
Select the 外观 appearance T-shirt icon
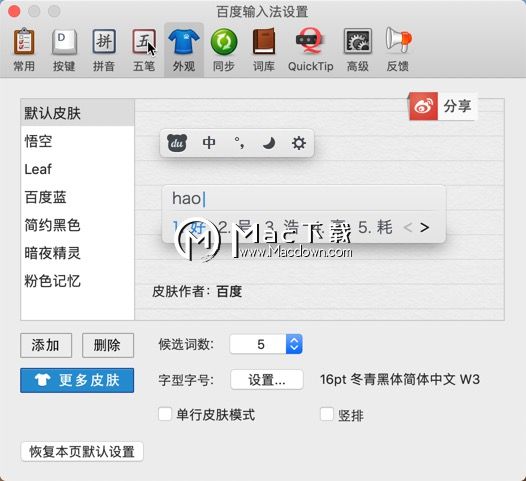pyautogui.click(x=184, y=50)
